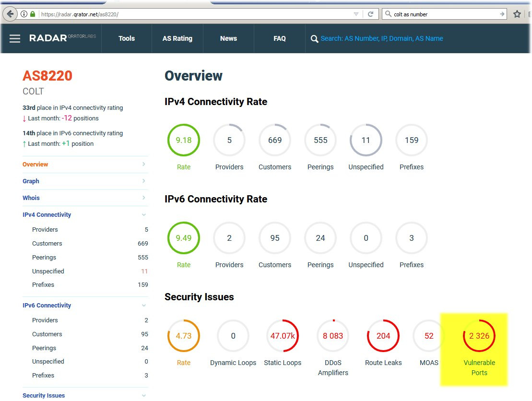Click the go arrow in browser search box
This screenshot has height=401, width=532.
502,14
